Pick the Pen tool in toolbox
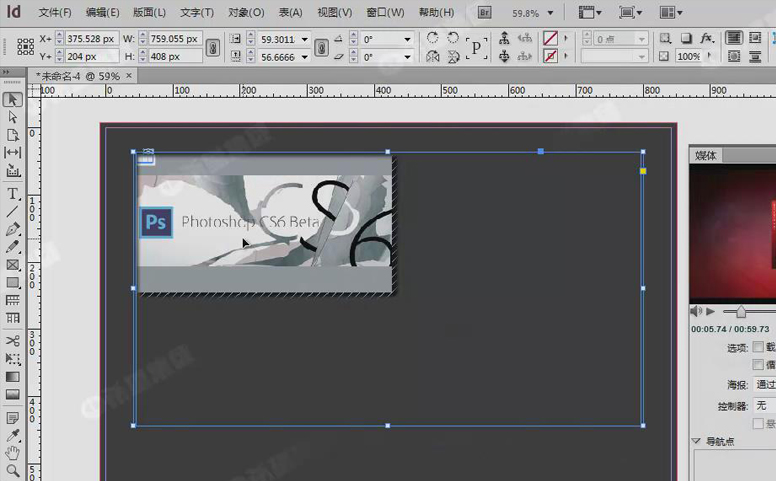The height and width of the screenshot is (481, 776). coord(13,229)
